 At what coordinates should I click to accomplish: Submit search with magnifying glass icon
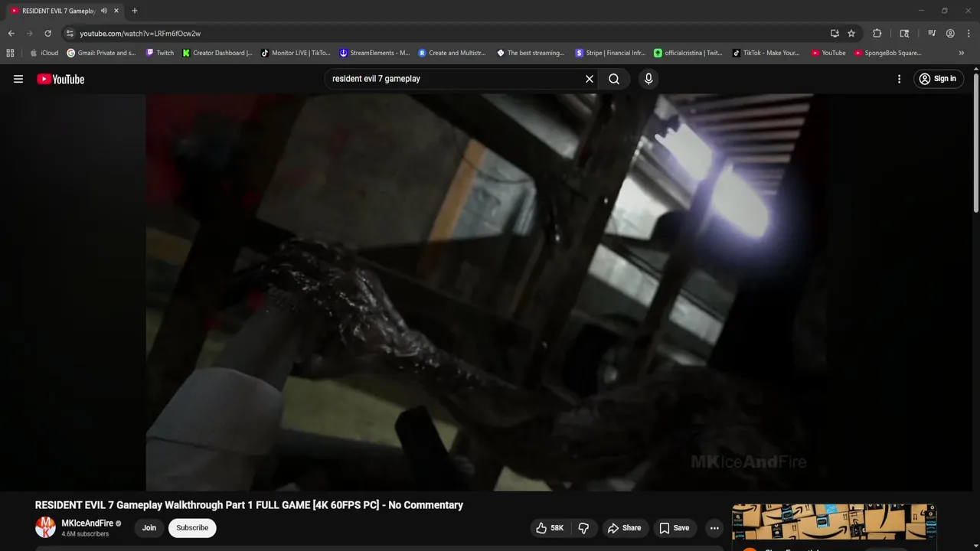coord(614,79)
